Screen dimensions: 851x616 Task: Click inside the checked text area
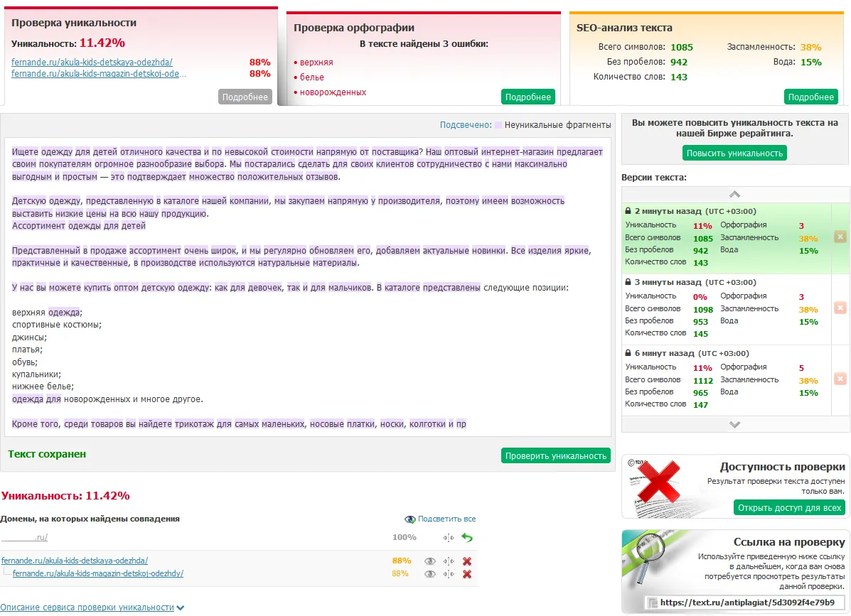coord(308,287)
